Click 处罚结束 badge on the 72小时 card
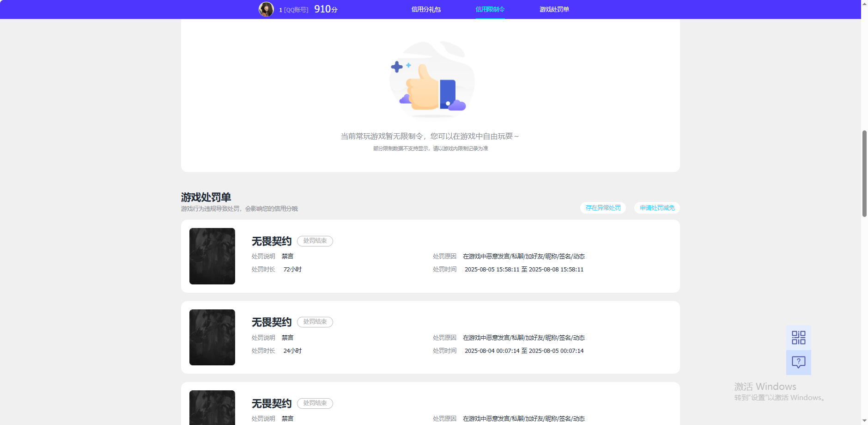 pyautogui.click(x=315, y=241)
